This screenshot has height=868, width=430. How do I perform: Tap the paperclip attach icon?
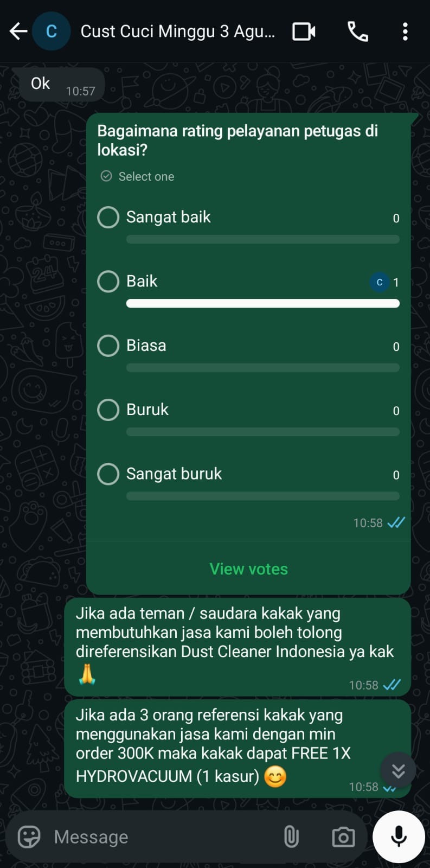pos(291,837)
